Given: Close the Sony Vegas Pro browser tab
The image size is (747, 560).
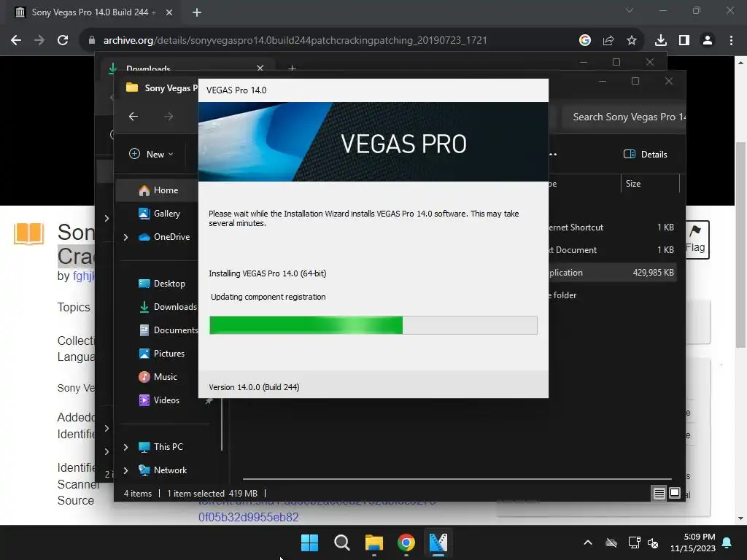Looking at the screenshot, I should coord(169,12).
